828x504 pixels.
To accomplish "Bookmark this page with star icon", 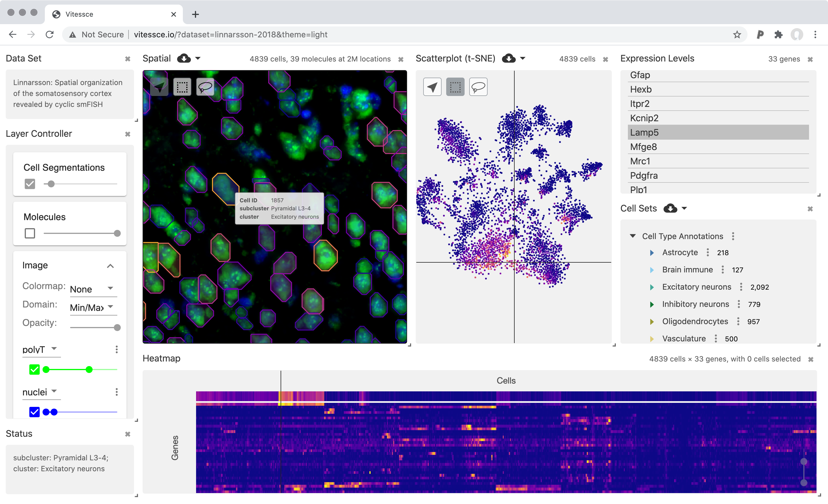I will coord(737,34).
